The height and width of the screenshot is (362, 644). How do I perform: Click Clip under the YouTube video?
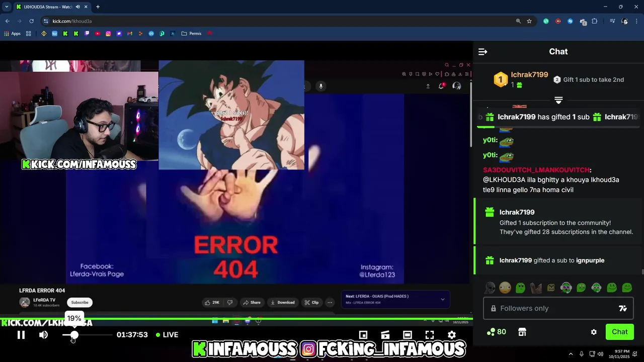(311, 302)
